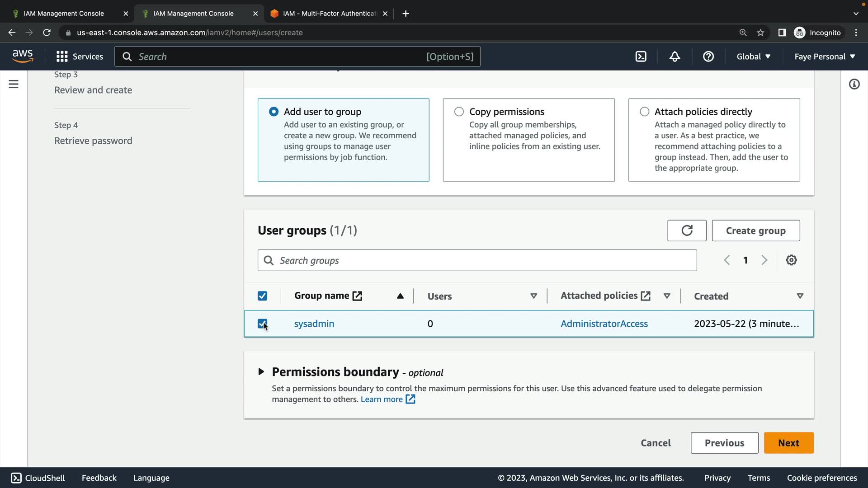Switch to the first IAM Management Console tab
The width and height of the screenshot is (868, 488).
(x=64, y=14)
